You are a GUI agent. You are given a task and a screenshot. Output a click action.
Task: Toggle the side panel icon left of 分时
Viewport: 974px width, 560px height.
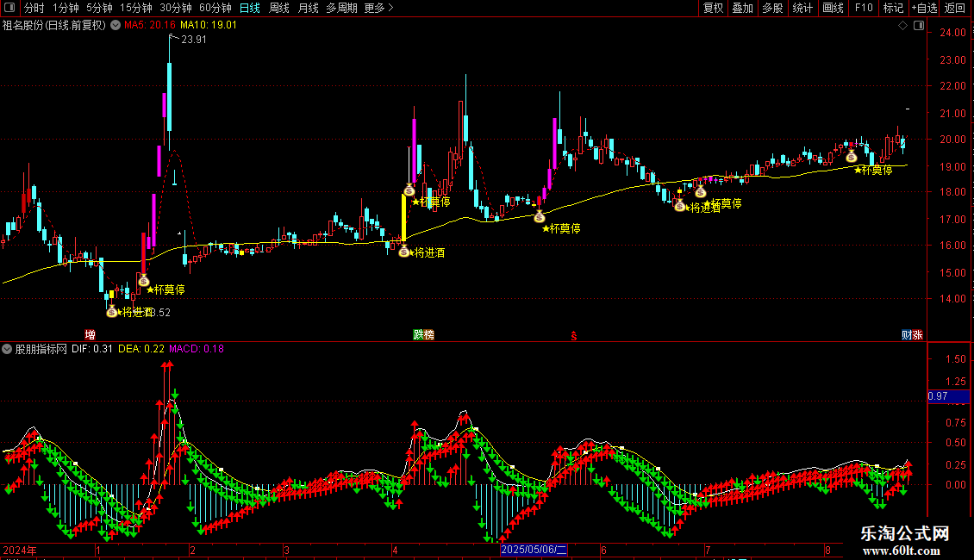pos(9,8)
